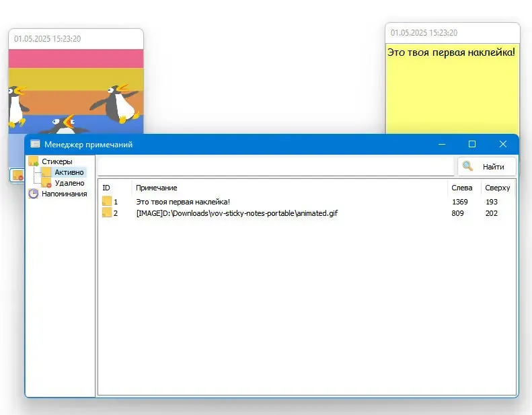The width and height of the screenshot is (532, 415).
Task: Click the note icon of row 1
Action: 107,201
